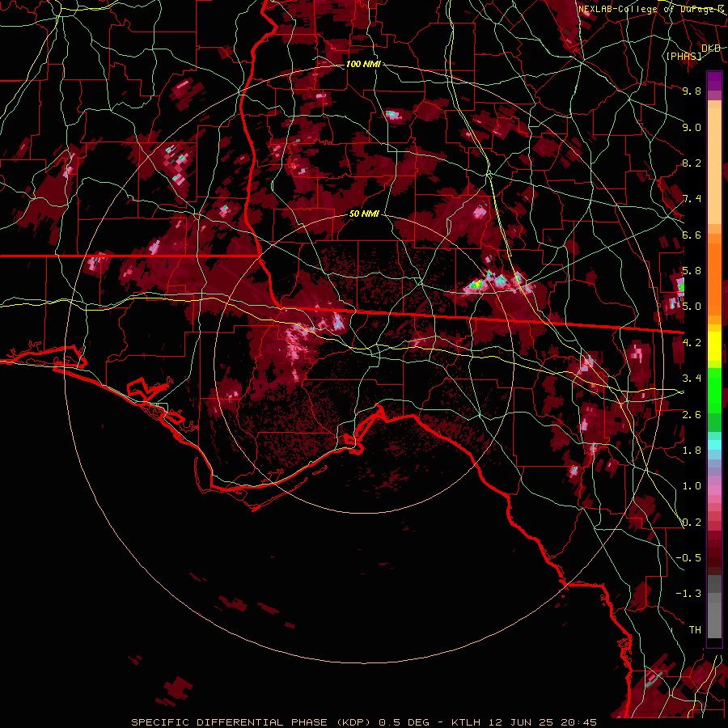Click the KTLH 12 JUN 25 20:45 timestamp
The width and height of the screenshot is (728, 728).
coord(523,722)
